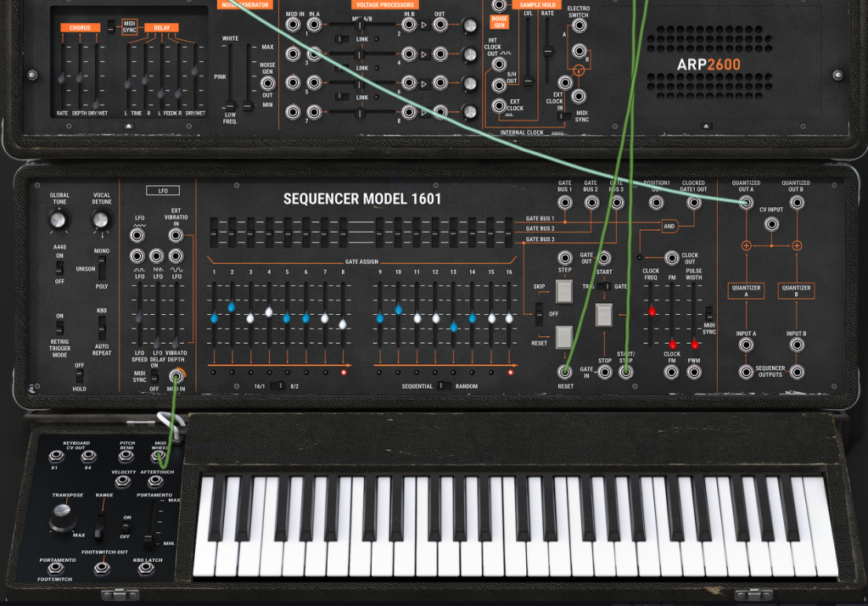Click the Clock Freq slider
This screenshot has width=868, height=606.
point(652,311)
